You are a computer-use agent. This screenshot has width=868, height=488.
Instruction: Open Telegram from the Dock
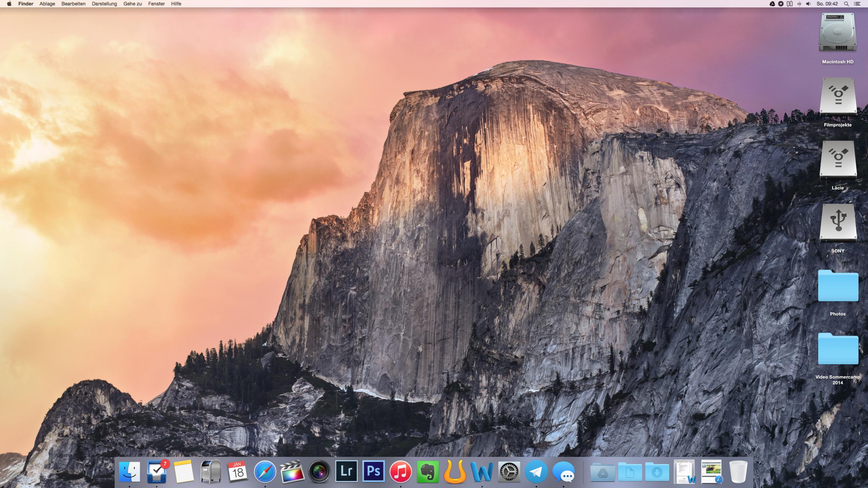click(536, 471)
